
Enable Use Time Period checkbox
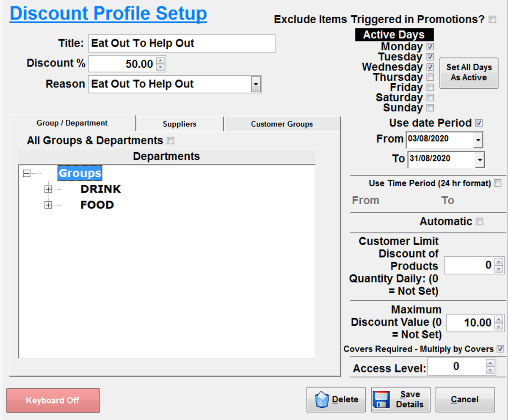pyautogui.click(x=497, y=183)
